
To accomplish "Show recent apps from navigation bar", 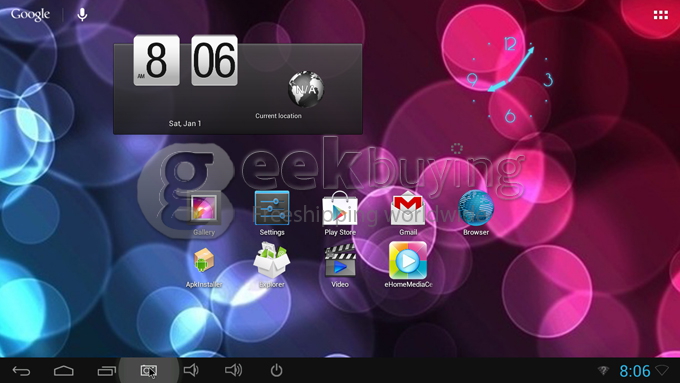I will pos(106,371).
